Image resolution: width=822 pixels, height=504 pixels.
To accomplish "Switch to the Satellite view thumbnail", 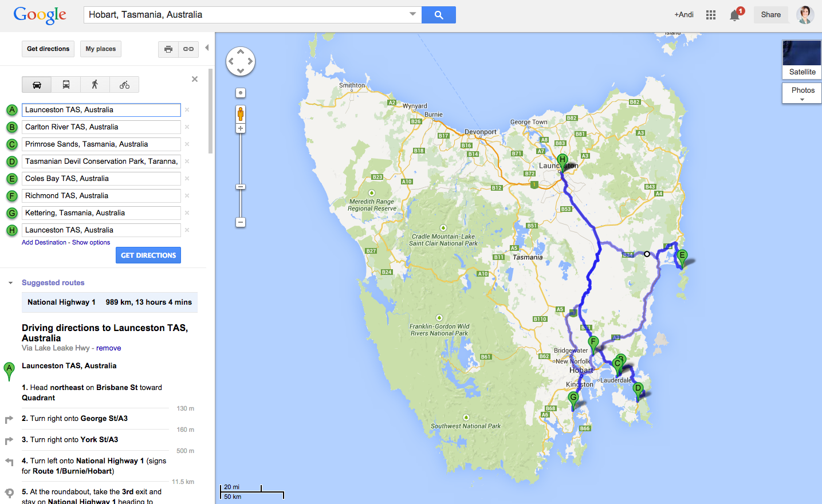I will click(802, 59).
